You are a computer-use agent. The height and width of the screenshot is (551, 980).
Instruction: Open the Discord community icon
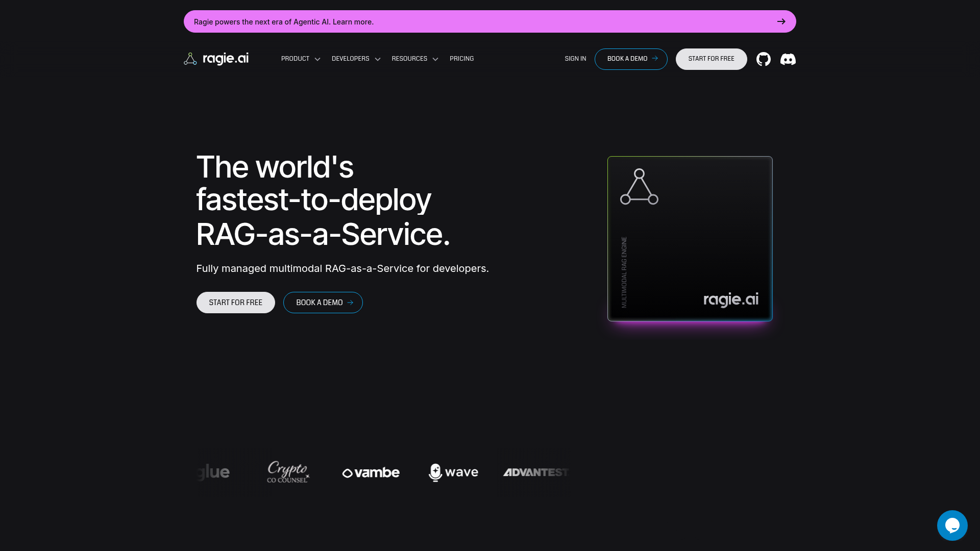pyautogui.click(x=788, y=59)
